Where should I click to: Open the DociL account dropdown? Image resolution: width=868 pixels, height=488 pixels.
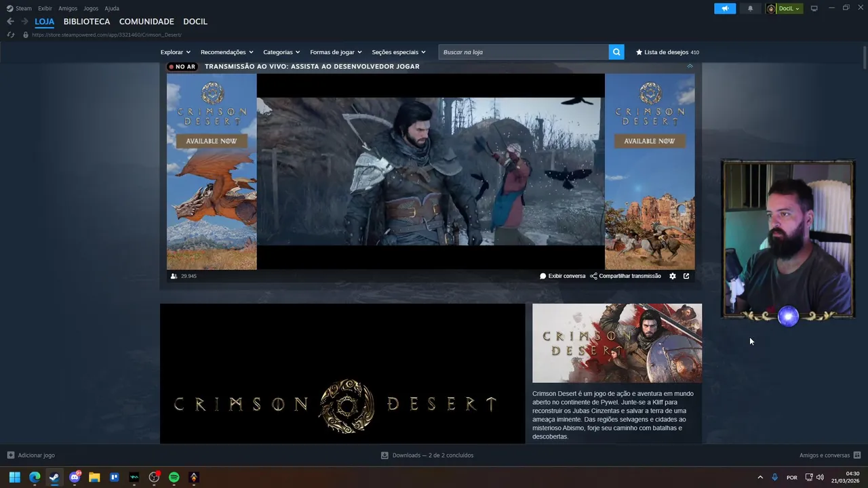(x=785, y=9)
